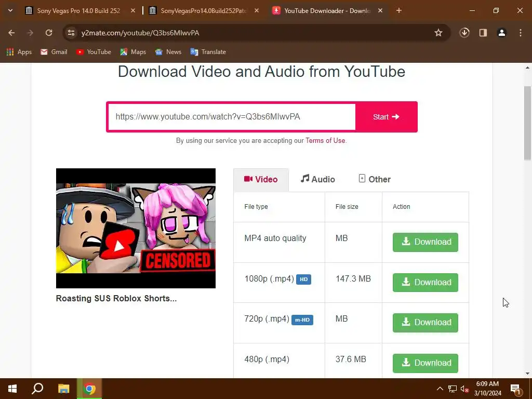Close the first Sony Vegas Pro tab
This screenshot has width=532, height=399.
pos(133,11)
